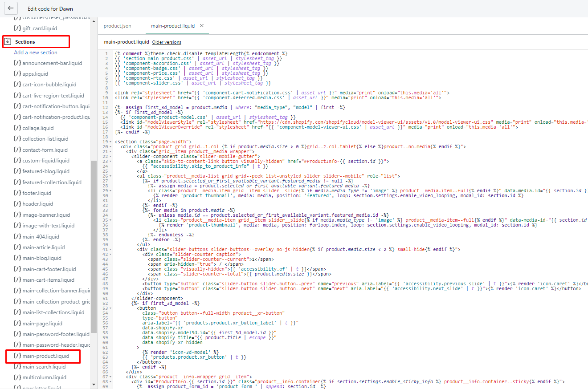Click the sidebar scrollbar down arrow
588x389 pixels.
(x=94, y=385)
